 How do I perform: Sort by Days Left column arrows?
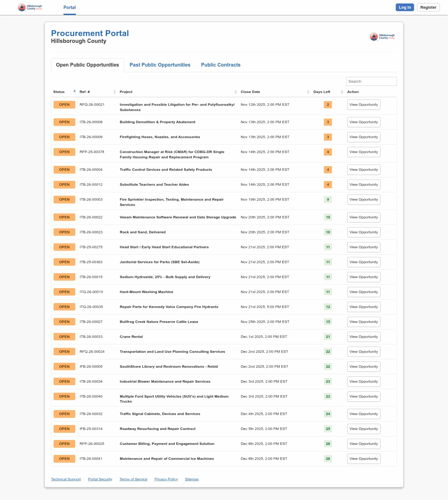[342, 92]
